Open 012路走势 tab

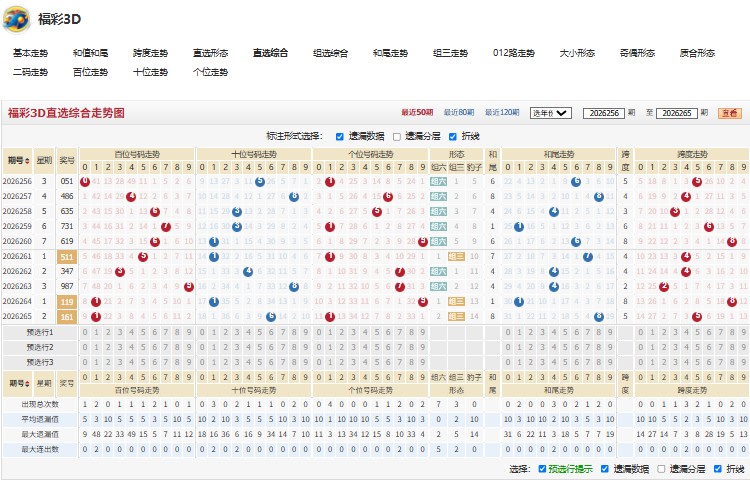click(514, 53)
